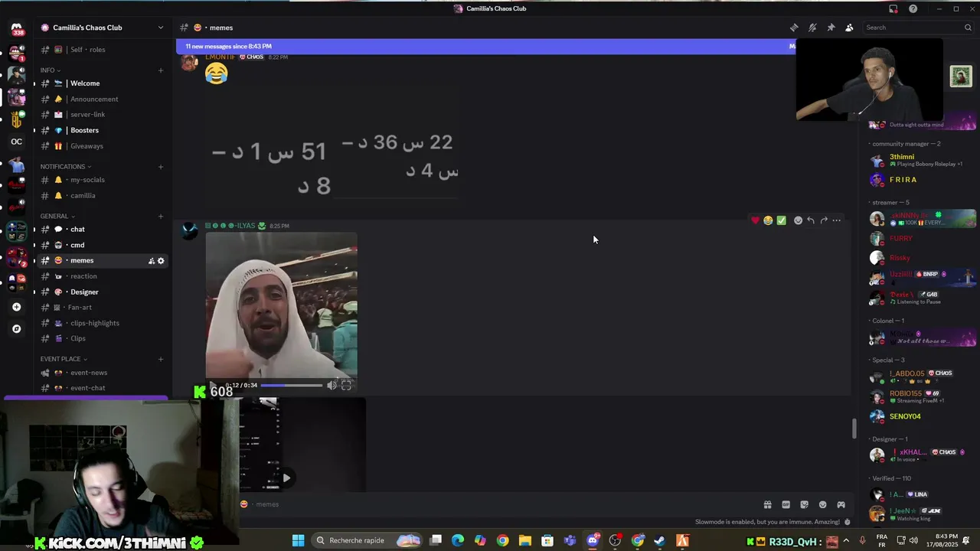Open the emoji picker in message bar
Screen dimensions: 980x551
tap(822, 504)
